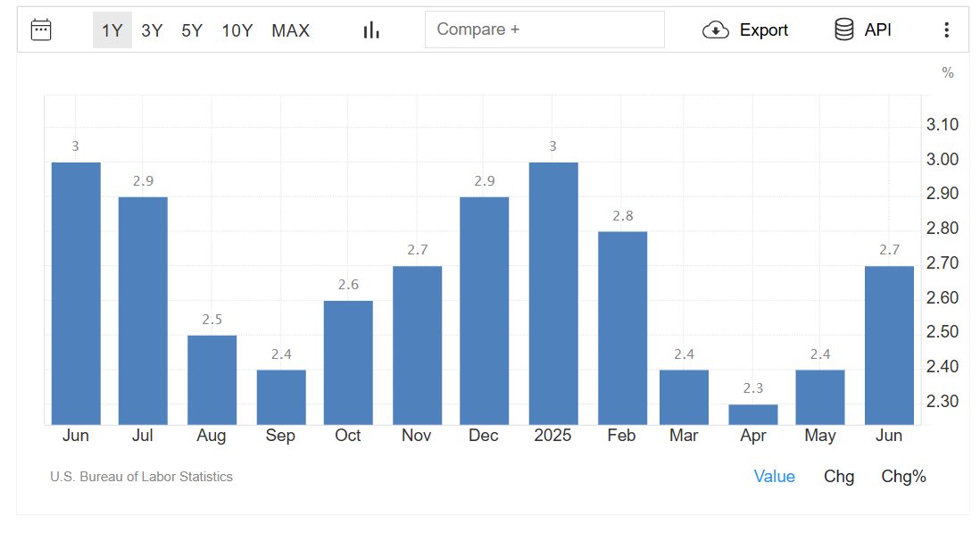Open the calendar date picker icon
Screen dimensions: 980x533
pyautogui.click(x=41, y=29)
